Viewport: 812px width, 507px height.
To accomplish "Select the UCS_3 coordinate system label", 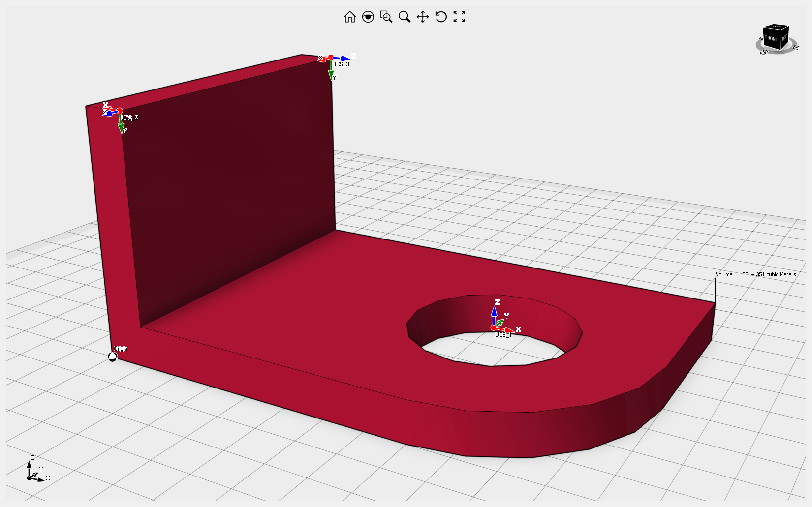I will (341, 64).
